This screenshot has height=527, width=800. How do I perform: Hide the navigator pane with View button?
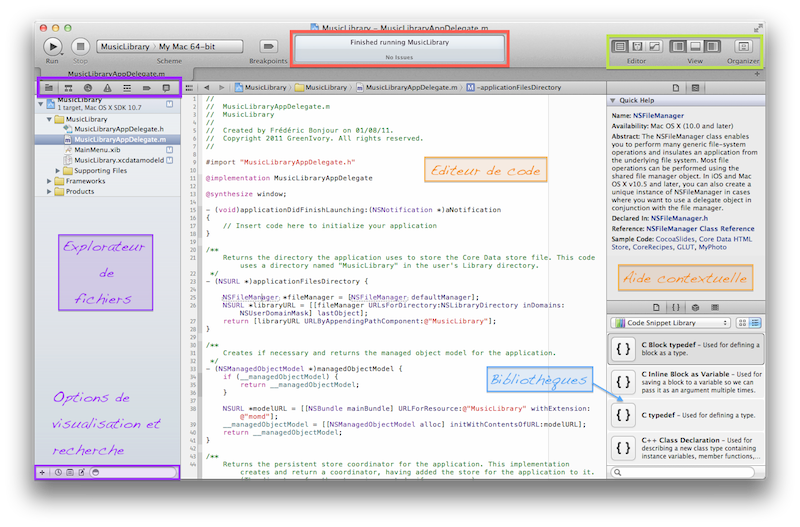pyautogui.click(x=678, y=46)
